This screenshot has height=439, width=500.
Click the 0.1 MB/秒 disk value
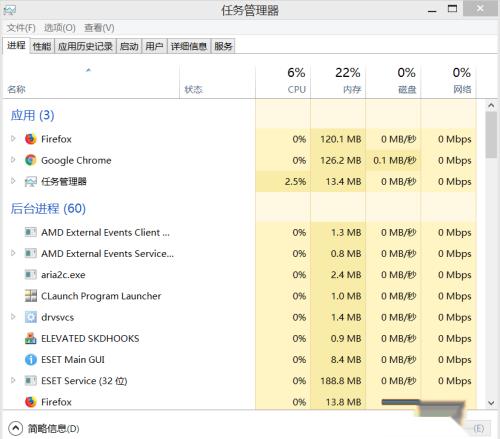pos(395,160)
